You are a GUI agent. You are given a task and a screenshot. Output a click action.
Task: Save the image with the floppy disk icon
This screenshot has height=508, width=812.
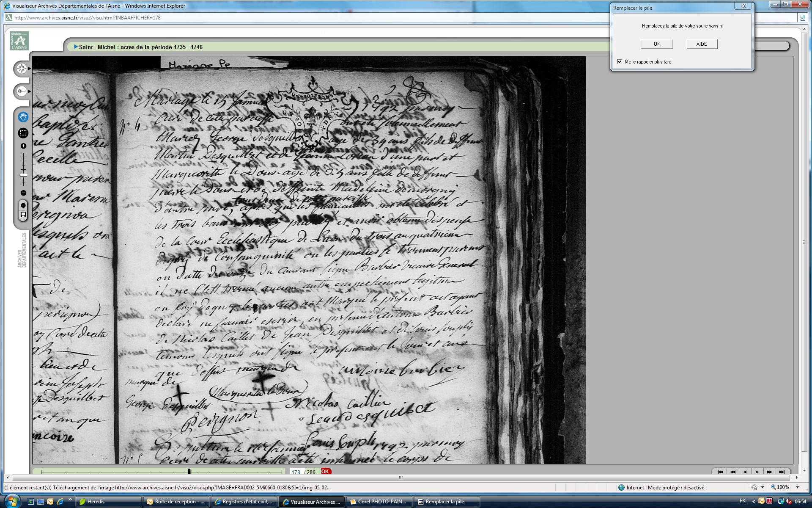point(23,215)
